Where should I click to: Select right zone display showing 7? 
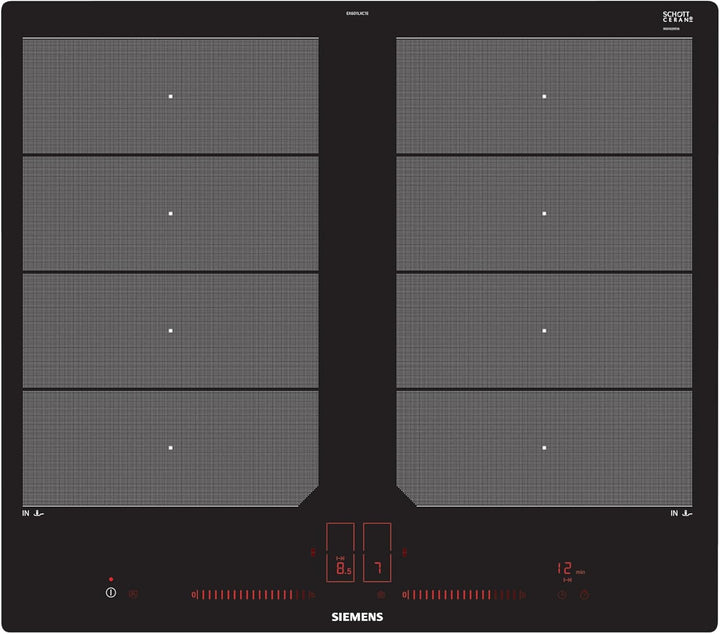377,567
